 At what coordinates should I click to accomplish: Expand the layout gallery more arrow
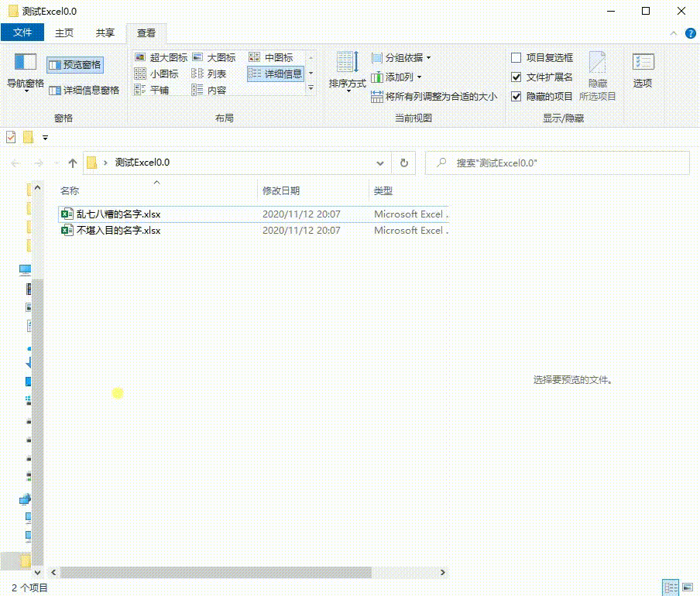click(x=311, y=88)
